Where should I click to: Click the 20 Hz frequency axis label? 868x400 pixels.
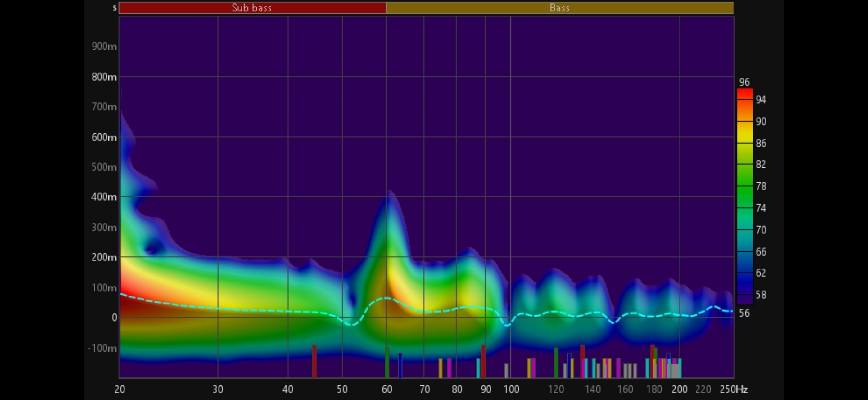(x=120, y=389)
